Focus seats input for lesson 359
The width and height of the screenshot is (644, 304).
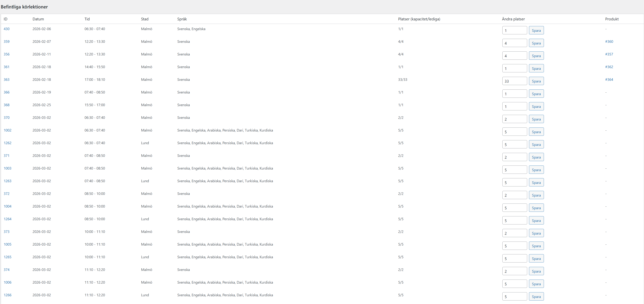click(514, 43)
